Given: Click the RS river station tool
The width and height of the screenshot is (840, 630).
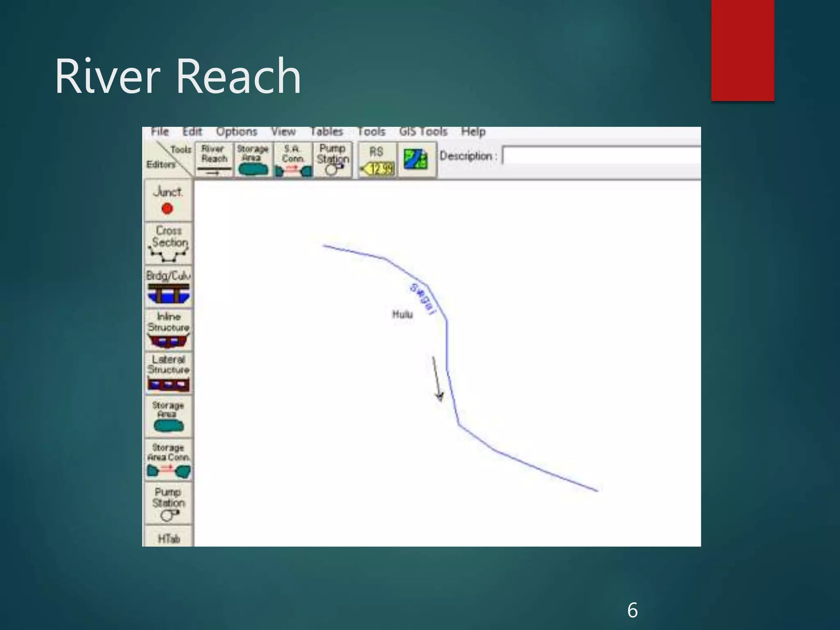Looking at the screenshot, I should (377, 160).
